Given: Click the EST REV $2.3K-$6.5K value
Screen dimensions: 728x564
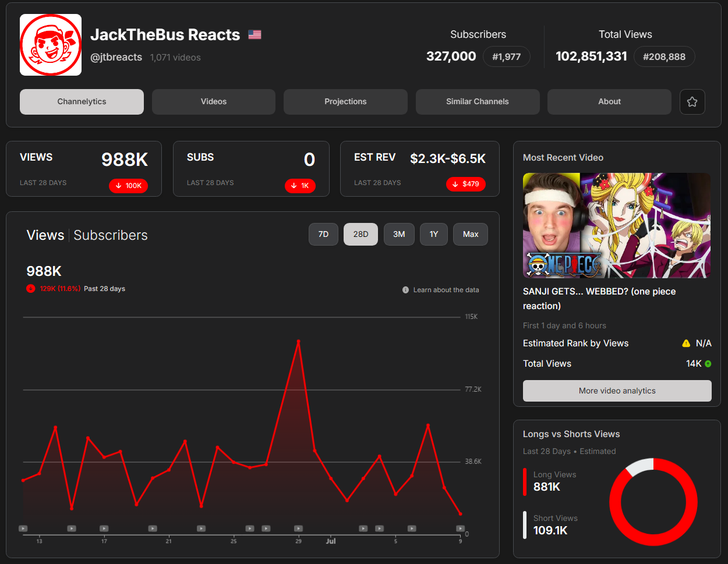Looking at the screenshot, I should (448, 159).
